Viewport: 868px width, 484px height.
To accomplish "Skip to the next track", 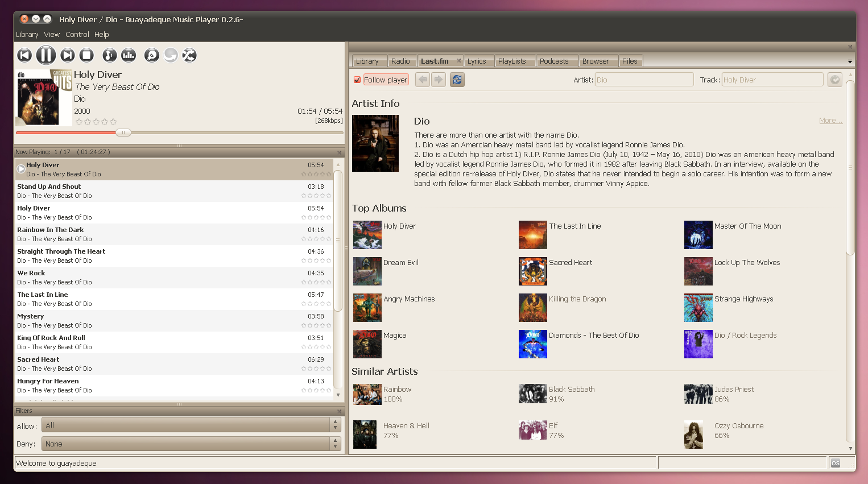I will tap(68, 55).
